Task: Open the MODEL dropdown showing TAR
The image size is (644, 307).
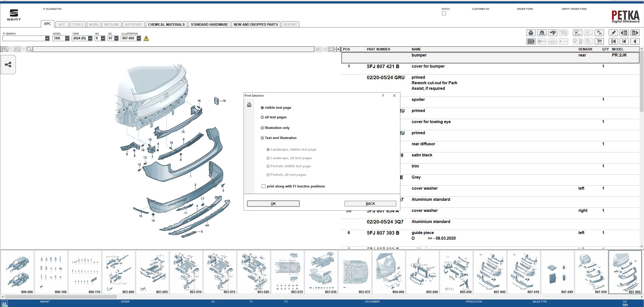Action: (x=67, y=38)
